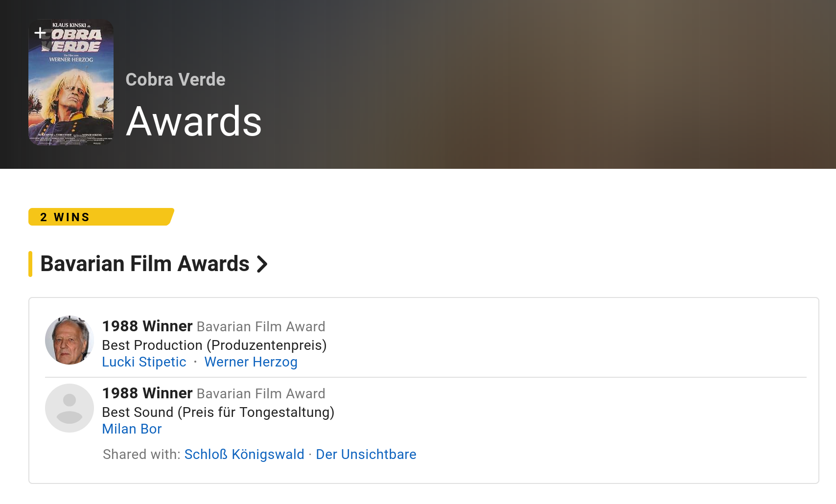Image resolution: width=836 pixels, height=504 pixels.
Task: Open Milan Bor's profile link
Action: (x=132, y=429)
